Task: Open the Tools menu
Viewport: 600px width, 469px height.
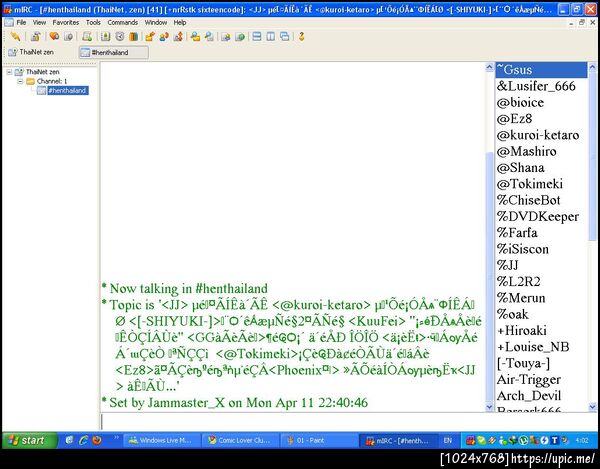Action: (93, 23)
